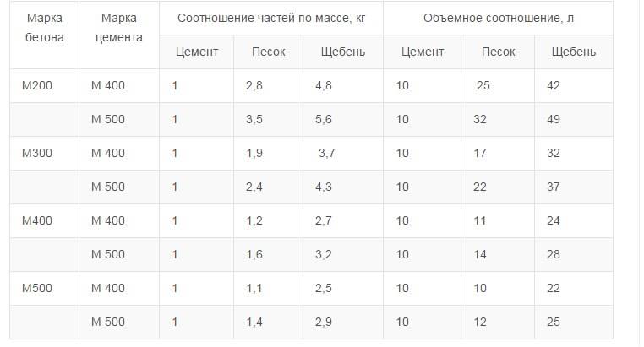
Task: Click the M300 concrete grade cell
Action: [x=37, y=154]
